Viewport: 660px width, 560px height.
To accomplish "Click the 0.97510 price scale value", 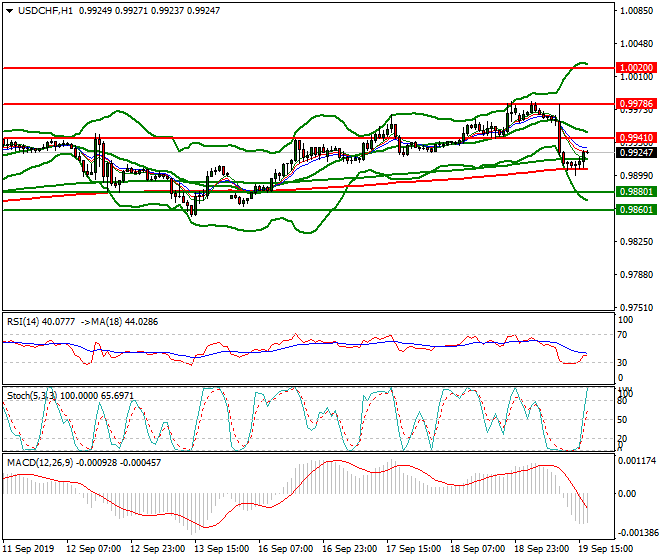I will [636, 308].
